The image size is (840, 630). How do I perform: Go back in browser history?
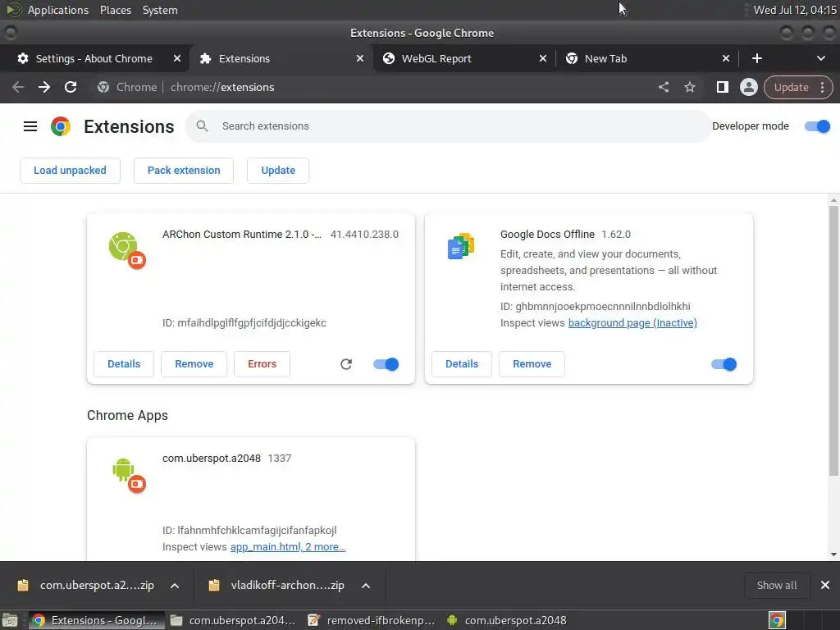(18, 87)
